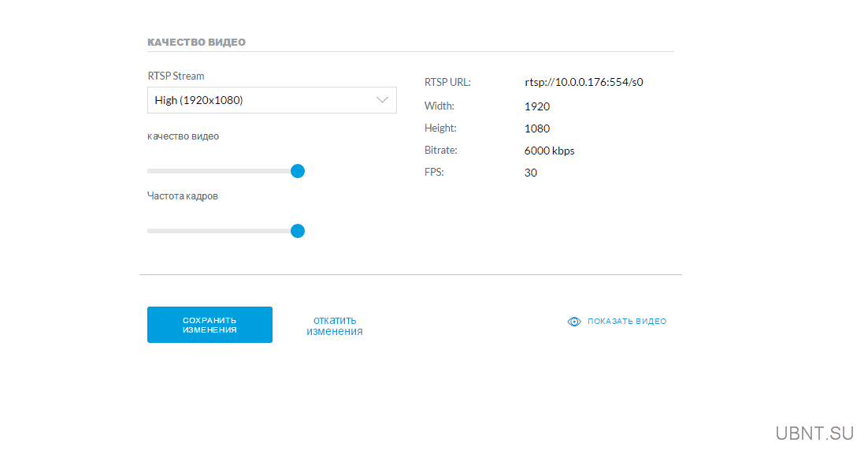Click the качество видео slider label
The image size is (868, 454).
[x=183, y=136]
